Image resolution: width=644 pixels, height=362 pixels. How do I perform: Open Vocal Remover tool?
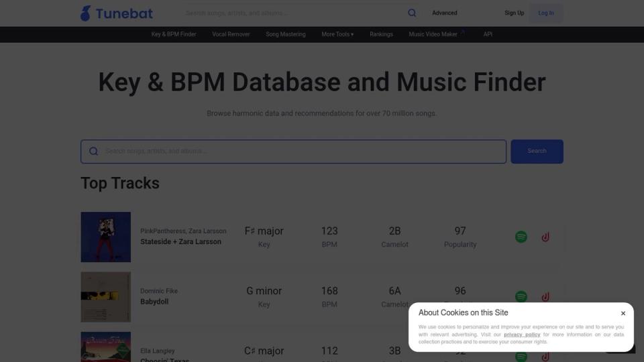click(231, 34)
